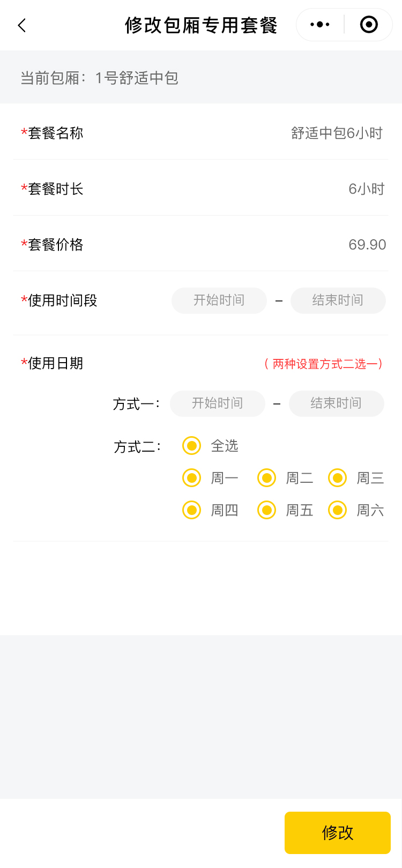Open 方式一 end date picker
This screenshot has height=868, width=402.
coord(336,403)
